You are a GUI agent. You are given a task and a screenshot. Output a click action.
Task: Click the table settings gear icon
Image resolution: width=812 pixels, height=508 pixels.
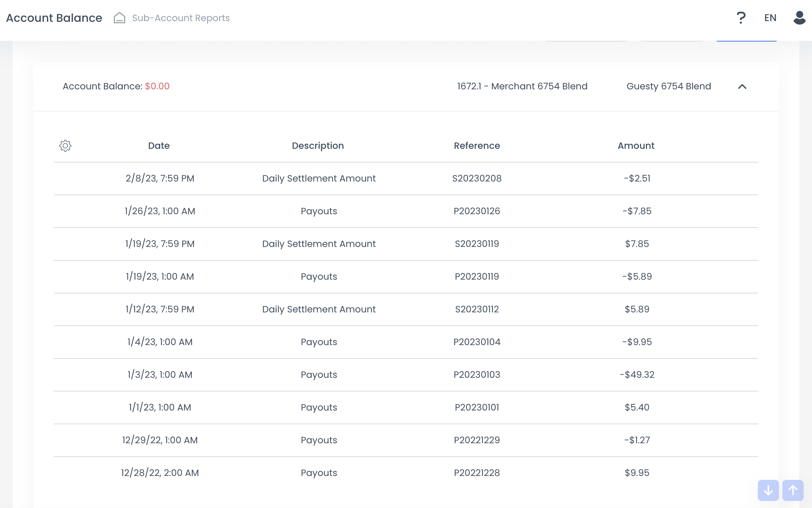coord(65,146)
